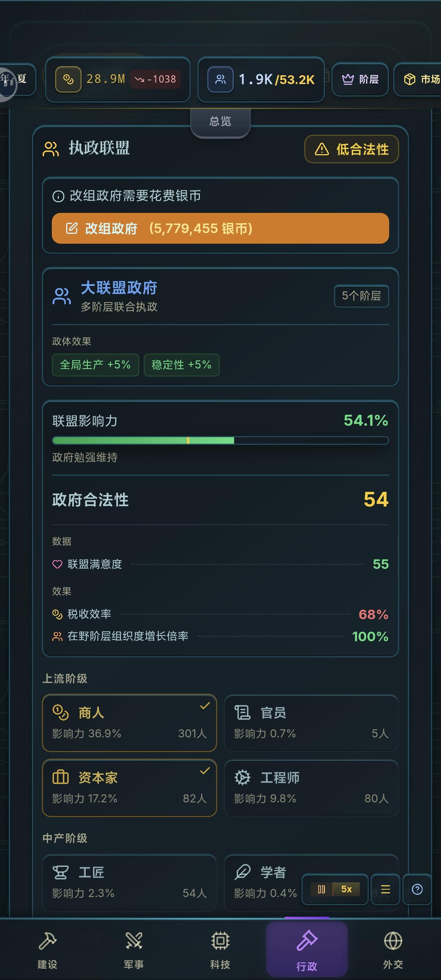Click the 联盟影响力 progress bar
This screenshot has height=980, width=441.
[220, 440]
